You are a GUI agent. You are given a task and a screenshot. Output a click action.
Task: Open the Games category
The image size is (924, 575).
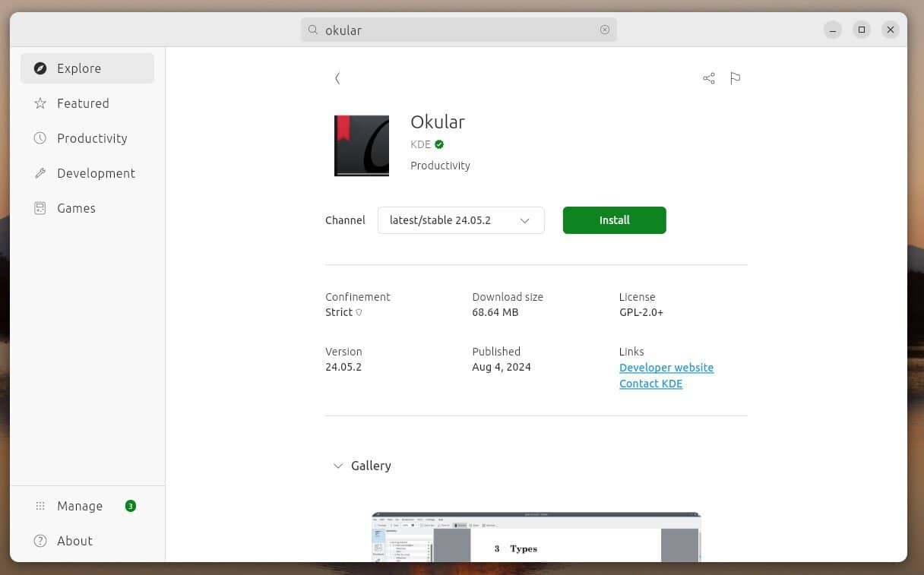[76, 208]
